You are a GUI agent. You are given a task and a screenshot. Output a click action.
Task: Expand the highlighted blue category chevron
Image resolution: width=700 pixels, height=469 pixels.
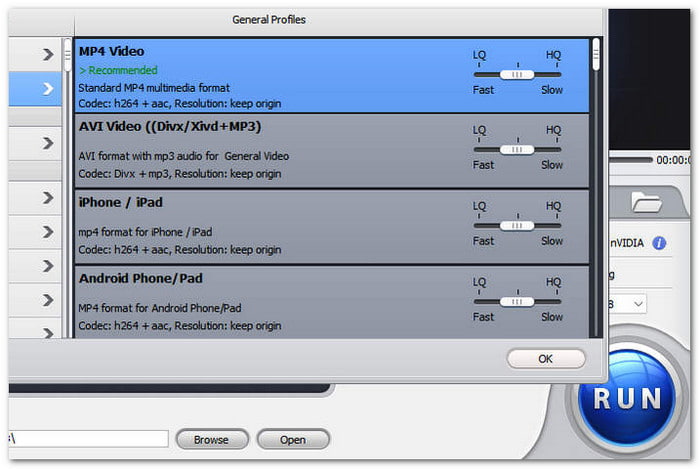tap(47, 90)
